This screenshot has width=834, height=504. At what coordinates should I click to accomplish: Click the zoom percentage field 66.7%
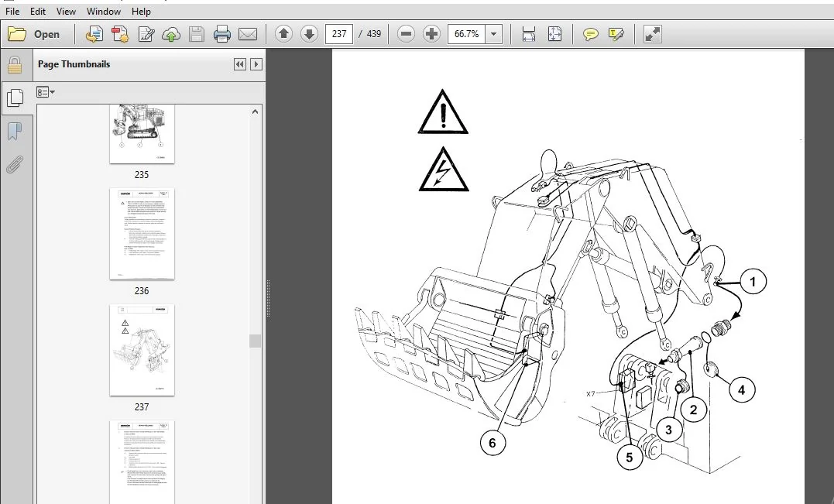[466, 34]
